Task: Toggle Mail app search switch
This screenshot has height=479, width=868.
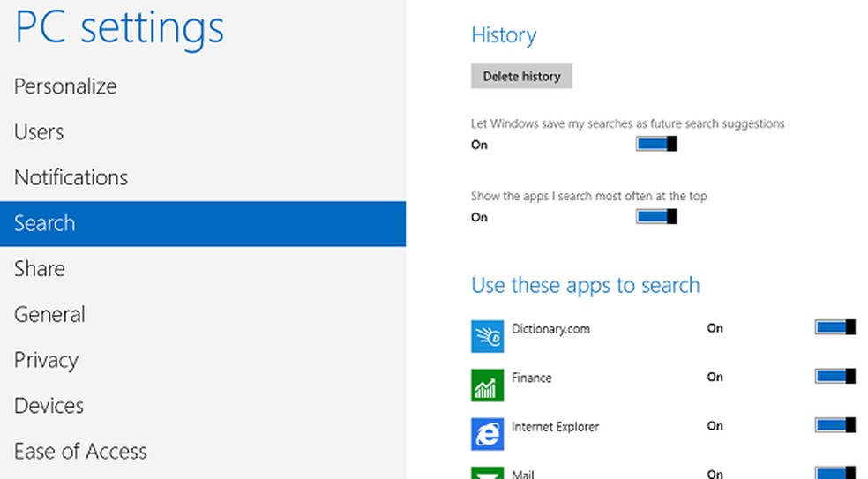Action: (835, 473)
